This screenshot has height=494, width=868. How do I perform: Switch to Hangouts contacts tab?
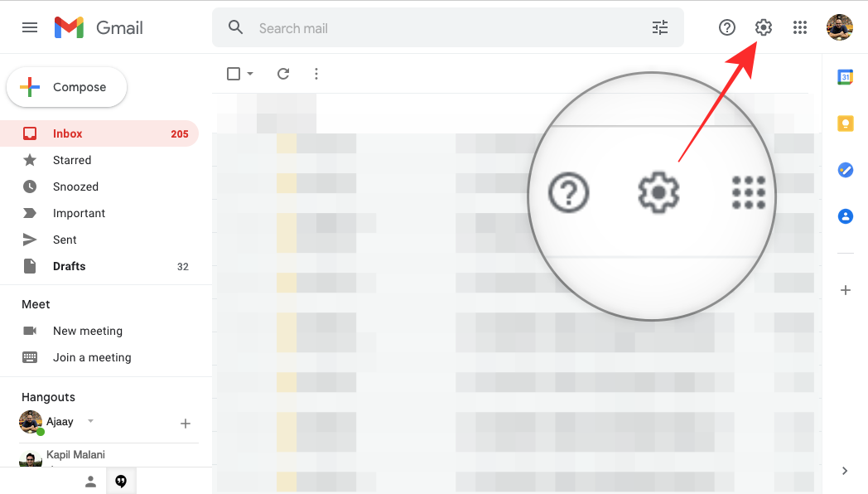[x=91, y=482]
